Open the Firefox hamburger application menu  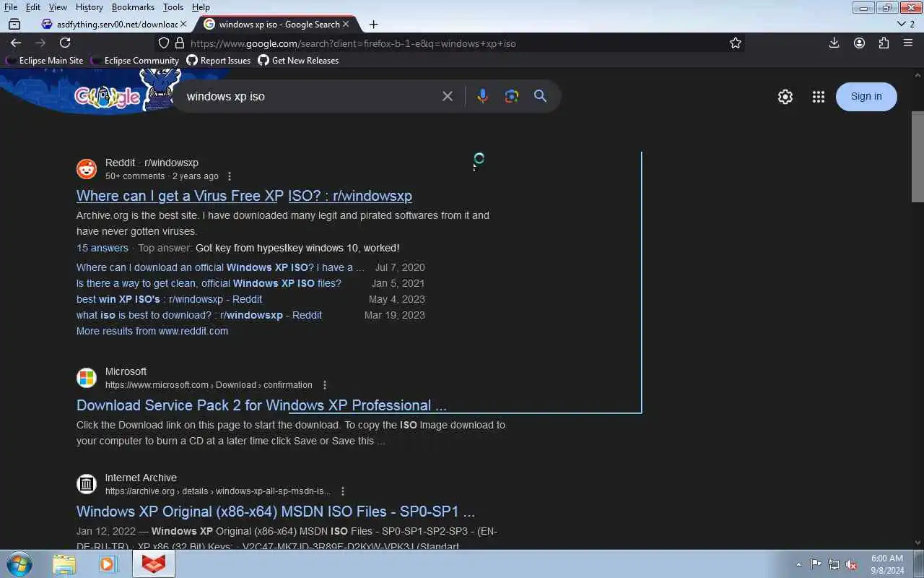click(x=908, y=43)
